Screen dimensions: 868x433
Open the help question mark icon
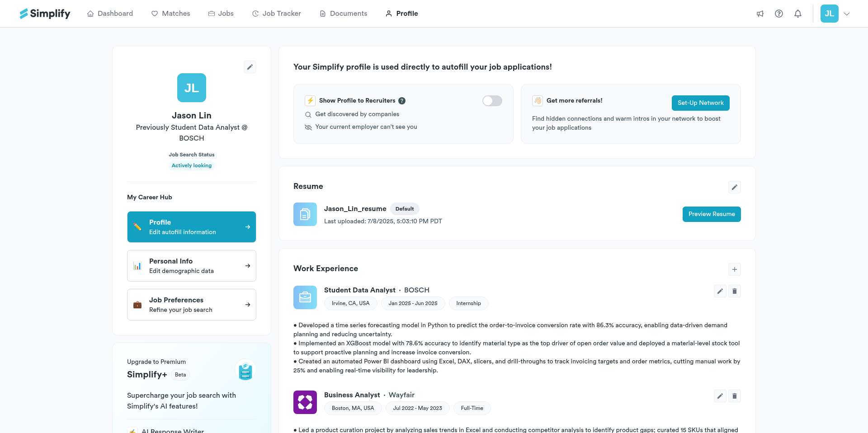[x=779, y=14]
